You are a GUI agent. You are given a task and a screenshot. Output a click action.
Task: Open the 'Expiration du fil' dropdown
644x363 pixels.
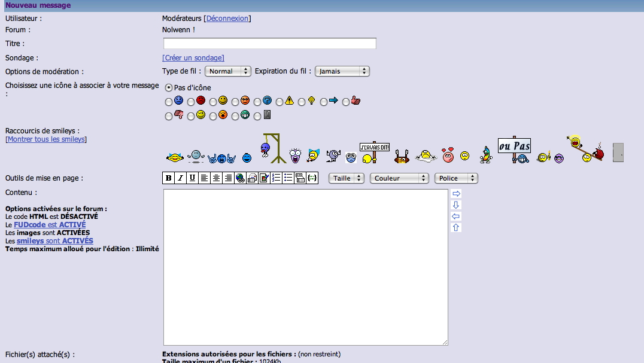pyautogui.click(x=342, y=71)
